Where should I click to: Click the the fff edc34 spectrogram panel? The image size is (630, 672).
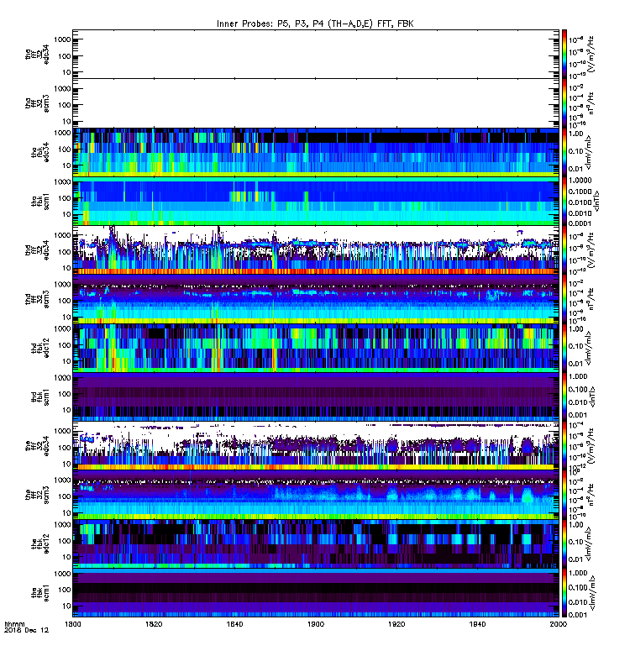[x=316, y=446]
